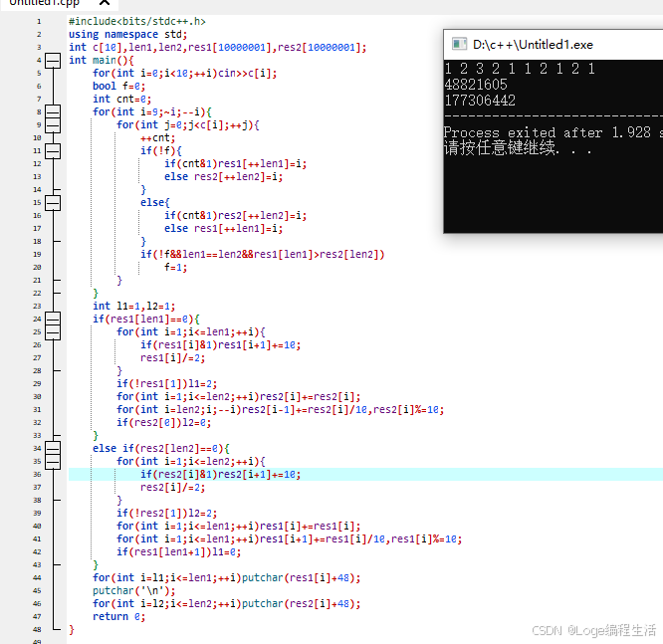Click the '请按任意键继续' console prompt
The width and height of the screenshot is (663, 644).
(x=517, y=148)
